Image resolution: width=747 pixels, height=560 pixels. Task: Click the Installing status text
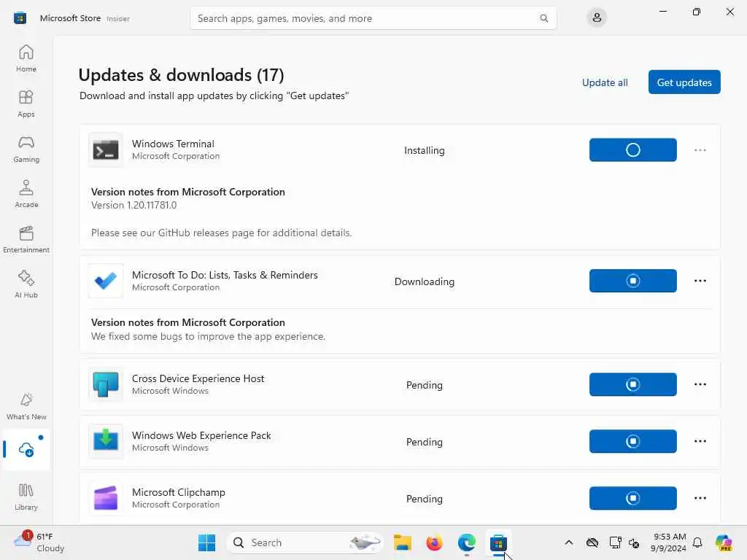[x=425, y=150]
